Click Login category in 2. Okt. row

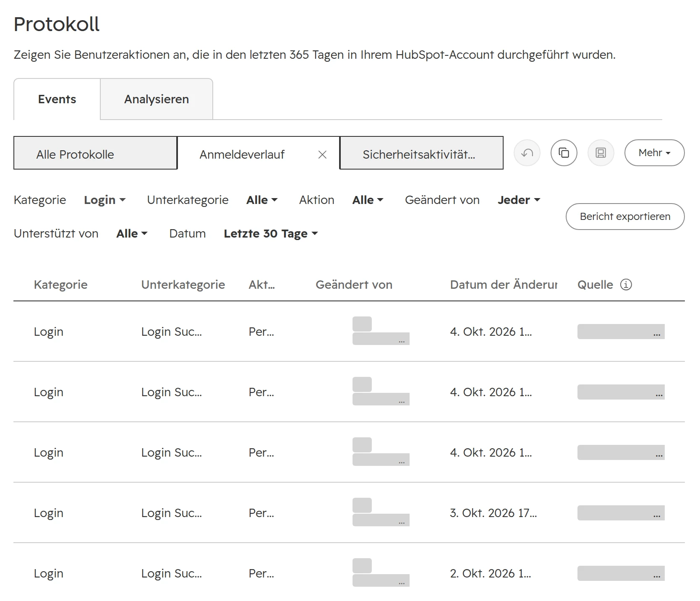pyautogui.click(x=48, y=573)
